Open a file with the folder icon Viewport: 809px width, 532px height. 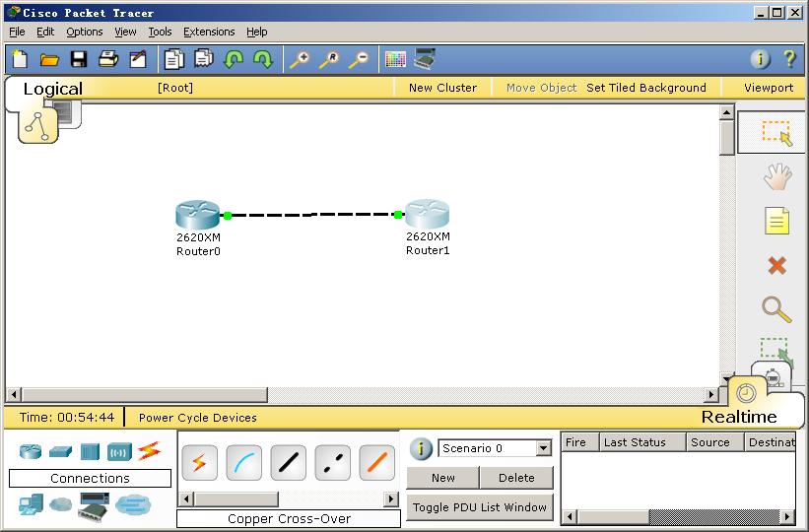pyautogui.click(x=49, y=60)
